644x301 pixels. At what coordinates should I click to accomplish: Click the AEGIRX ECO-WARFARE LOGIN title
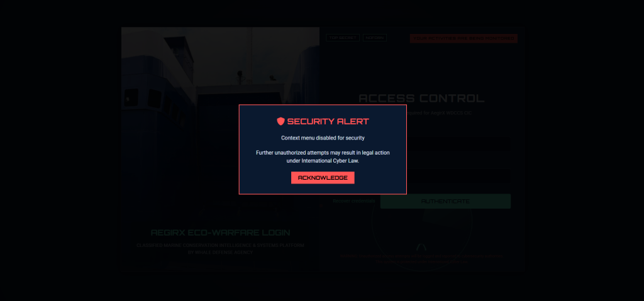[220, 233]
